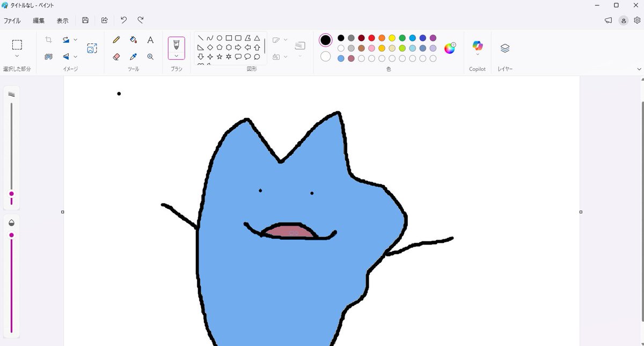The height and width of the screenshot is (346, 644).
Task: Choose the oval shape
Action: 219,38
